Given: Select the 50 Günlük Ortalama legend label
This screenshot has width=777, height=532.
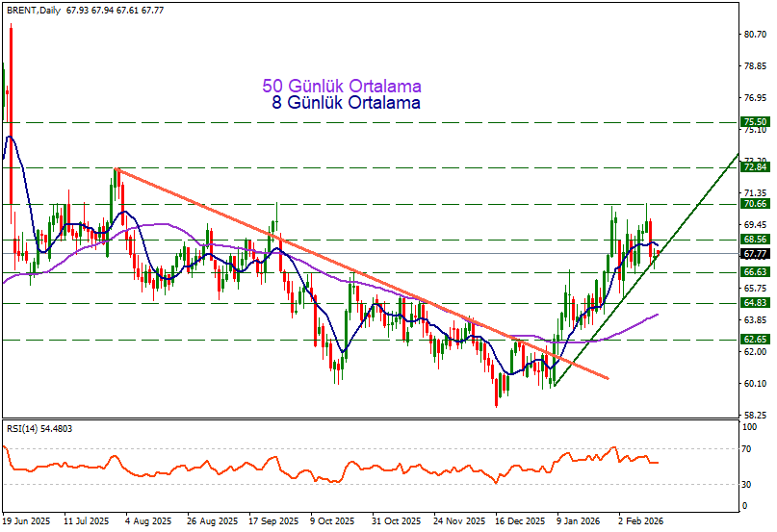Looking at the screenshot, I should click(341, 87).
